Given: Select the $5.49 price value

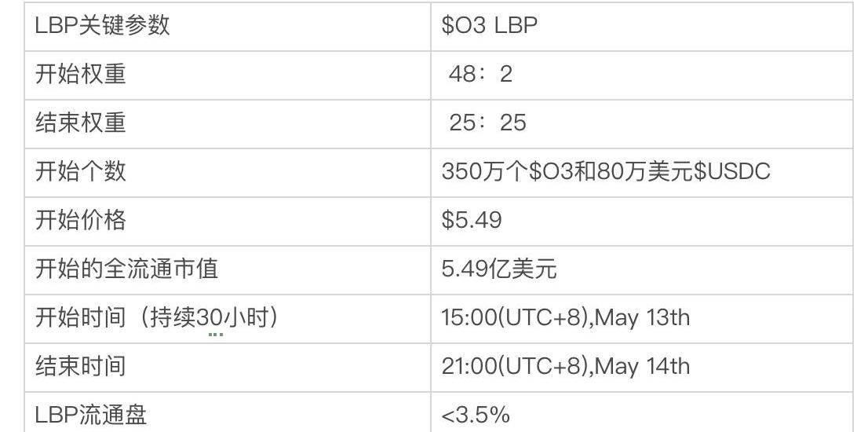Looking at the screenshot, I should [x=472, y=220].
